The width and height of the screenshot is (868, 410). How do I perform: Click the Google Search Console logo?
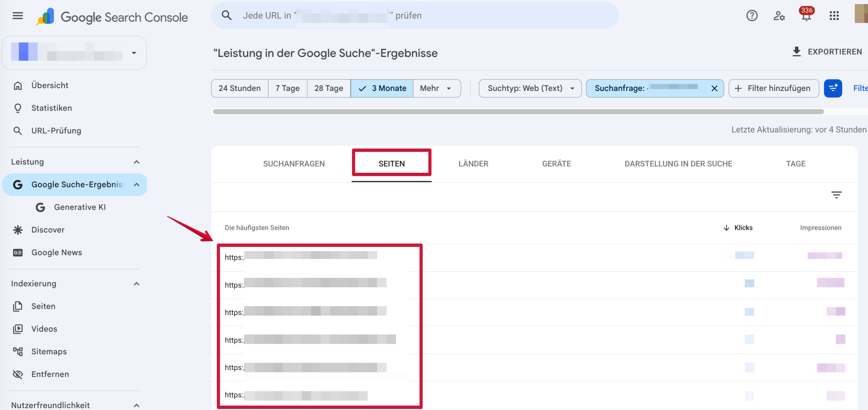click(x=112, y=17)
